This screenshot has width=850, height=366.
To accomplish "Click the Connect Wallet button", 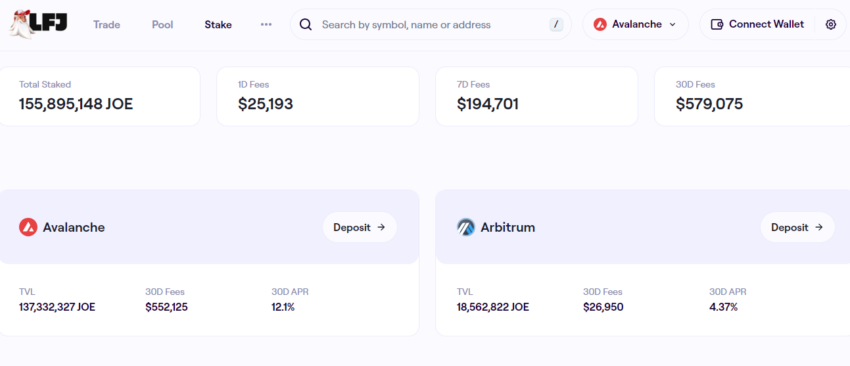I will click(x=757, y=24).
